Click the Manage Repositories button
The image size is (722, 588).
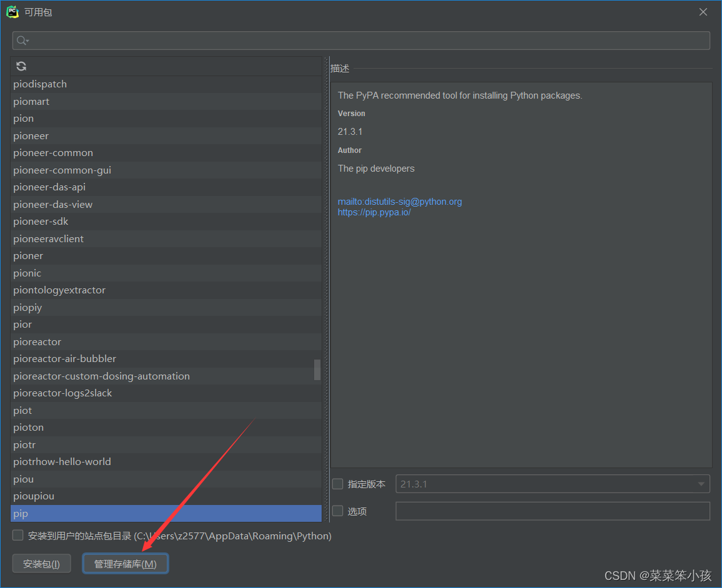click(x=126, y=564)
